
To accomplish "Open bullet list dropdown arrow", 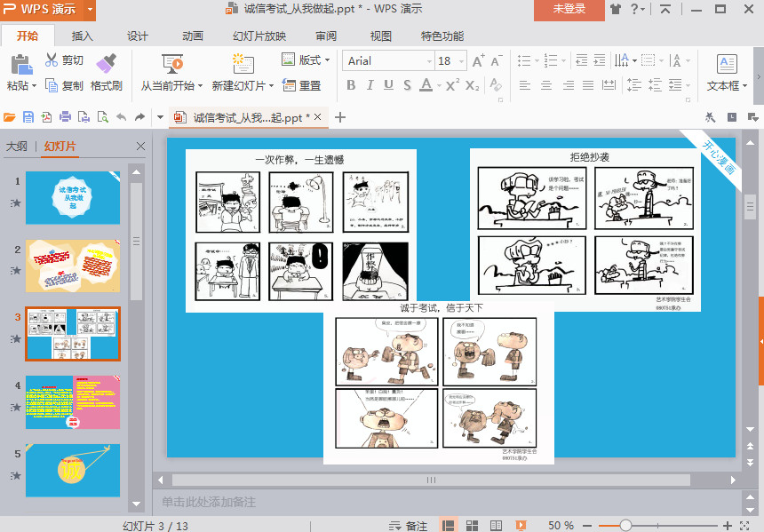I will click(537, 61).
